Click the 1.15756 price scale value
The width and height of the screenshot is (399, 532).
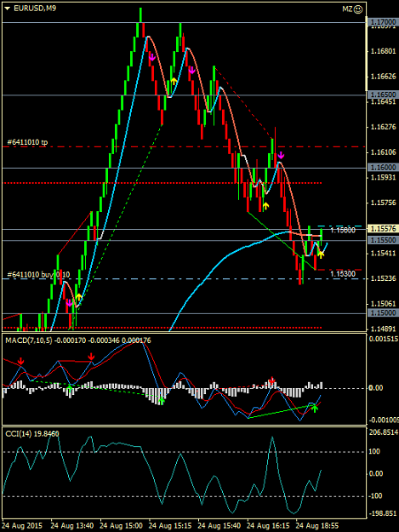point(384,203)
